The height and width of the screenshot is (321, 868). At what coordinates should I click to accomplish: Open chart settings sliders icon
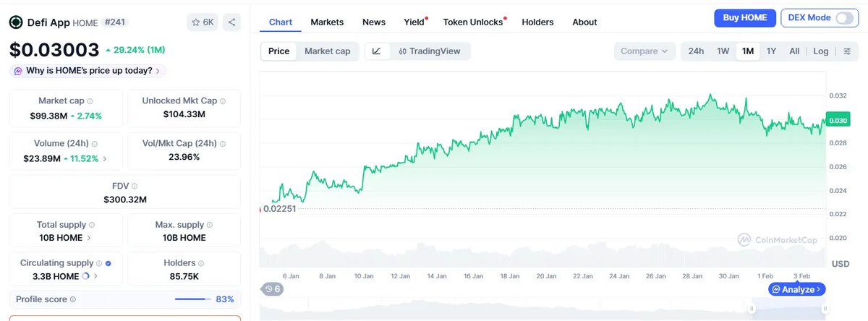click(x=847, y=51)
